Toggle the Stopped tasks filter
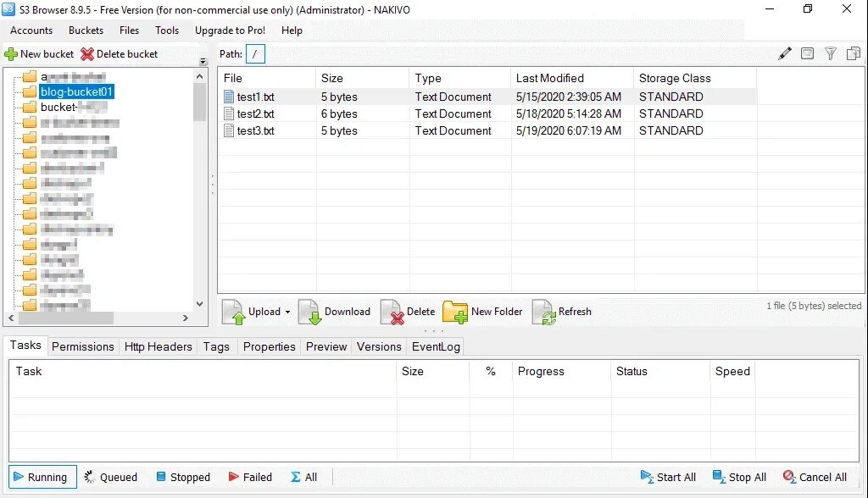Viewport: 868px width, 498px height. (x=183, y=477)
